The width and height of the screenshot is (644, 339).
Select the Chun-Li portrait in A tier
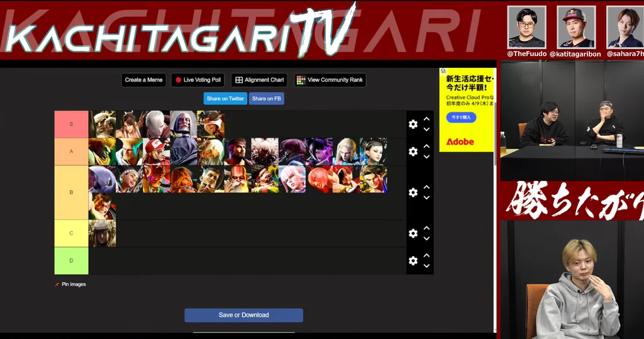pyautogui.click(x=374, y=152)
